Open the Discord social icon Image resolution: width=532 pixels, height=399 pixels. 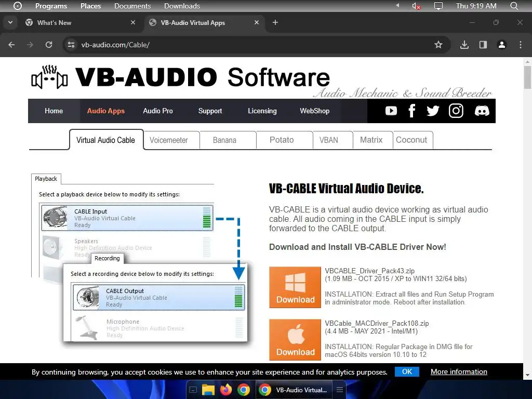click(x=482, y=111)
